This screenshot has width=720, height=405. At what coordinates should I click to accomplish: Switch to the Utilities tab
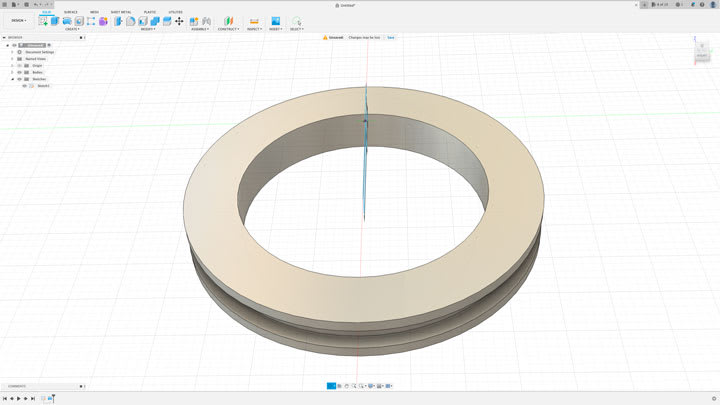point(175,12)
